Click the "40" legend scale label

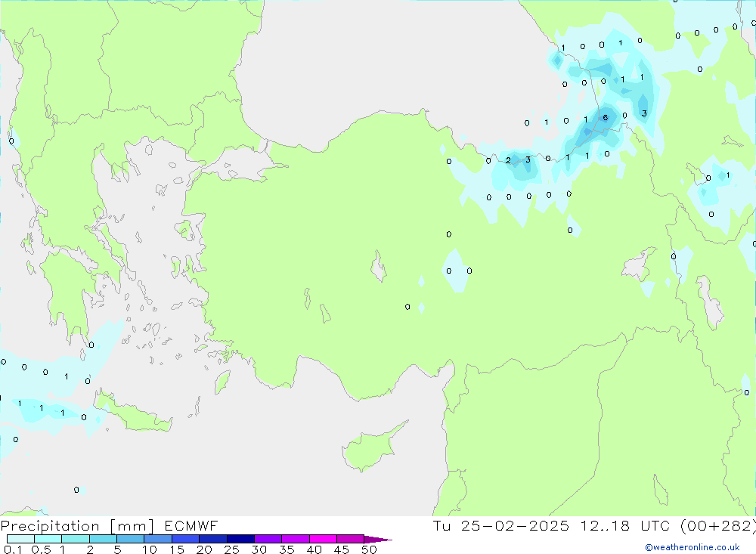click(x=314, y=549)
